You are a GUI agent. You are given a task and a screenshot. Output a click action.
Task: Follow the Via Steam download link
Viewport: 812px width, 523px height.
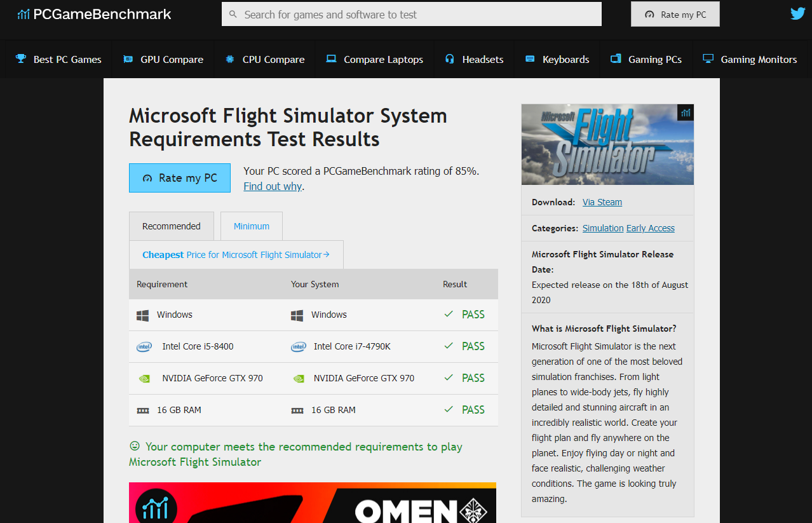pyautogui.click(x=602, y=202)
